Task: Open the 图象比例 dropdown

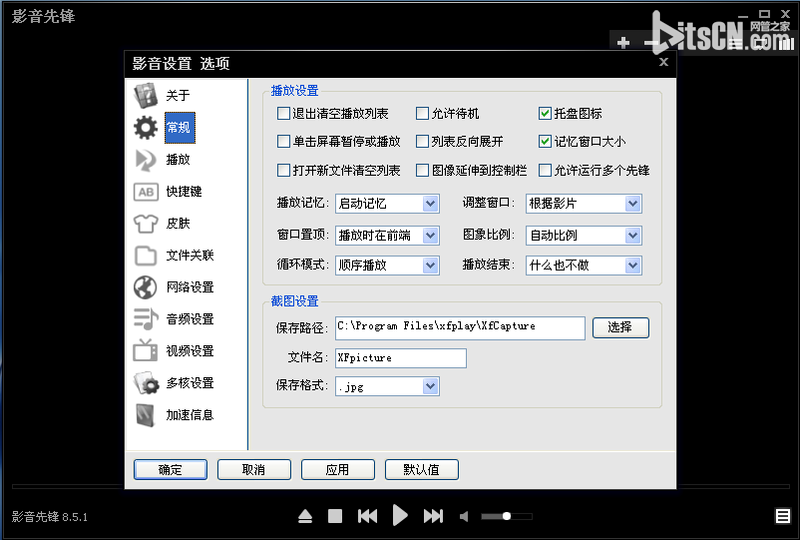Action: [584, 235]
